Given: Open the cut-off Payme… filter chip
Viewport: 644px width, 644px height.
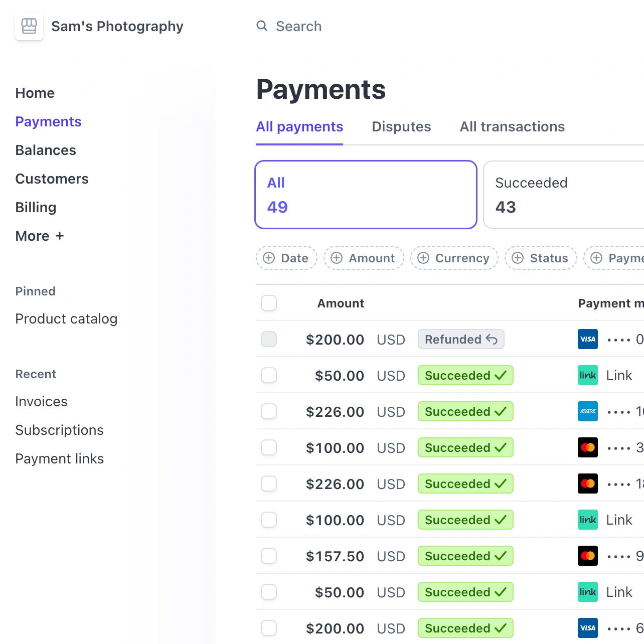Looking at the screenshot, I should (614, 258).
